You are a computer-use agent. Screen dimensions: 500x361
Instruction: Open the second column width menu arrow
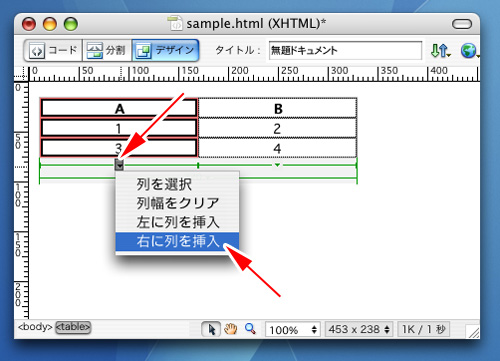[277, 165]
